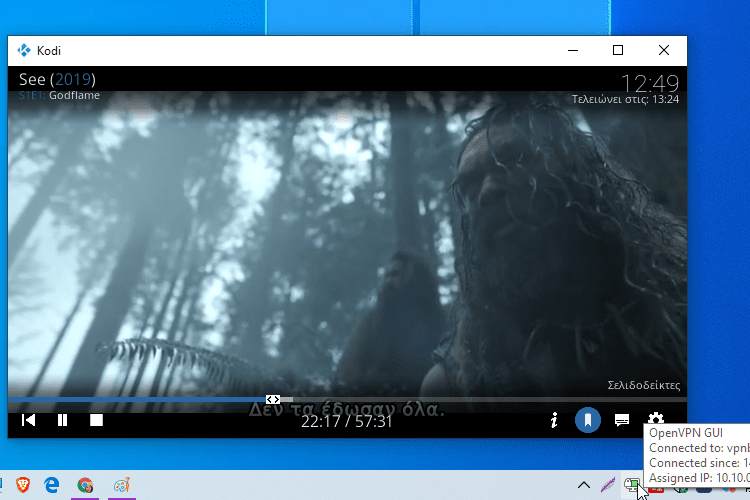Open the player settings gear
The height and width of the screenshot is (500, 750).
click(x=655, y=418)
